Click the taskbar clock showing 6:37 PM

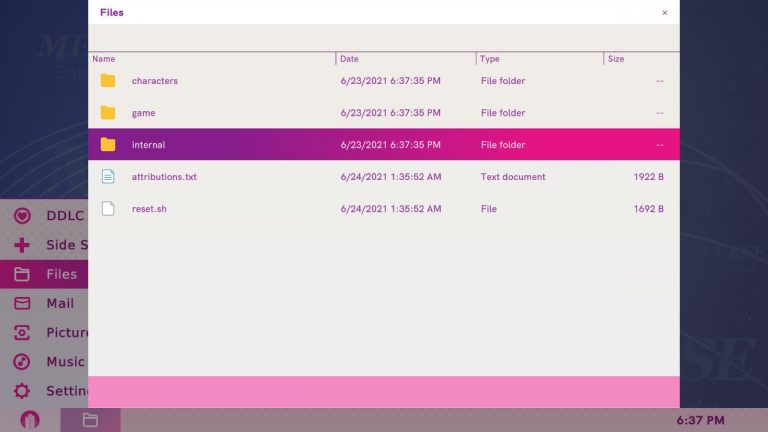[x=701, y=421]
